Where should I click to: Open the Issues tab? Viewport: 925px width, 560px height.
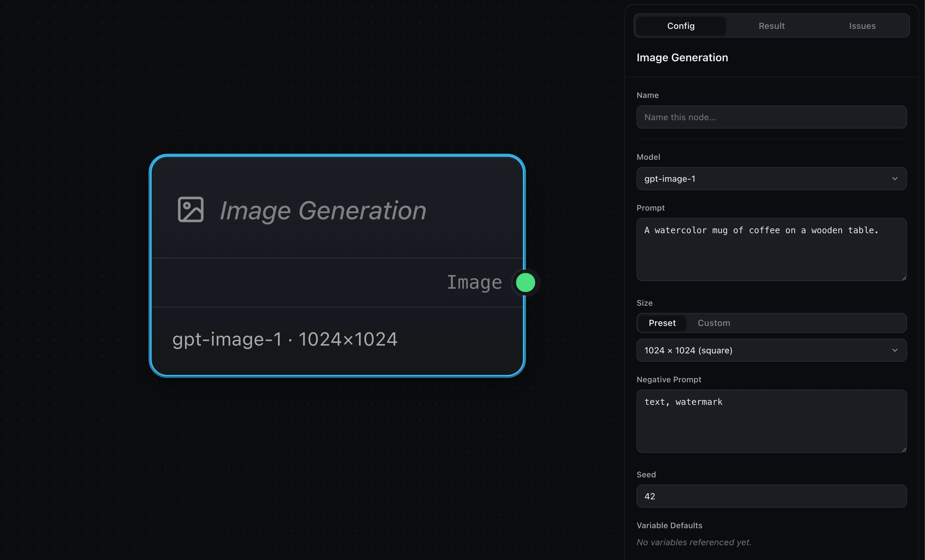pos(862,26)
